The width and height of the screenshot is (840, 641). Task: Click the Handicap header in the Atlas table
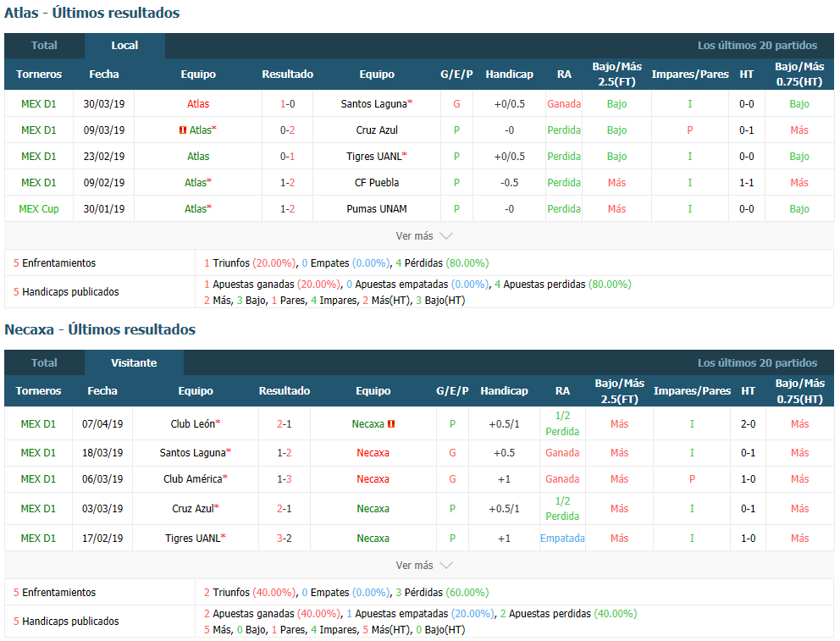point(510,75)
